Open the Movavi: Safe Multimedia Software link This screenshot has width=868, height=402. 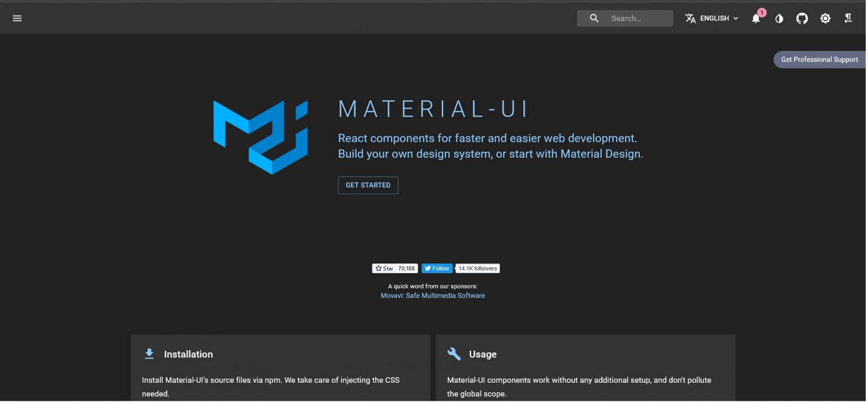tap(432, 296)
